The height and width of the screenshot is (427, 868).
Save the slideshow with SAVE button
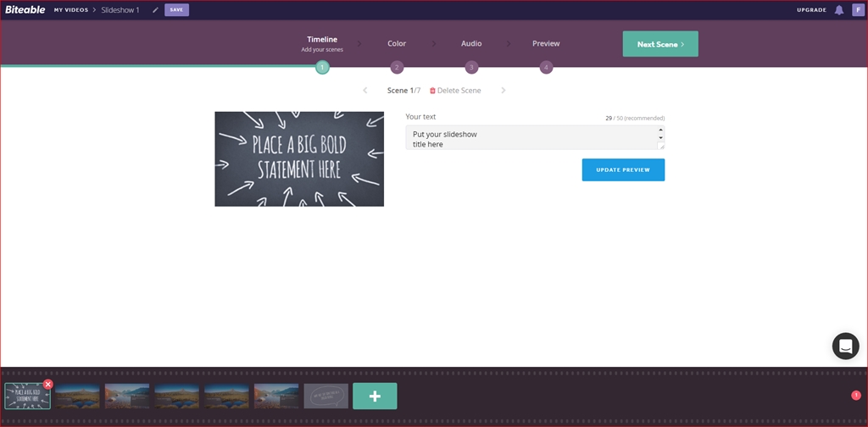tap(176, 10)
